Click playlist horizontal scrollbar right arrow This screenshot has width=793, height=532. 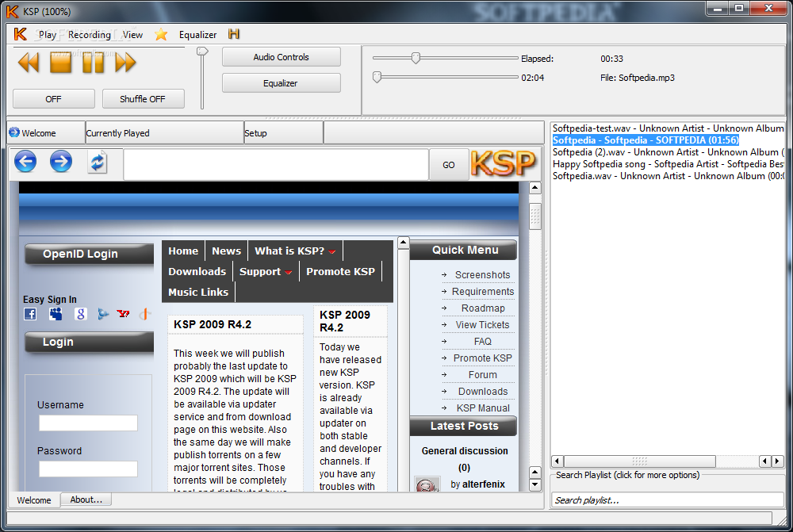point(777,461)
